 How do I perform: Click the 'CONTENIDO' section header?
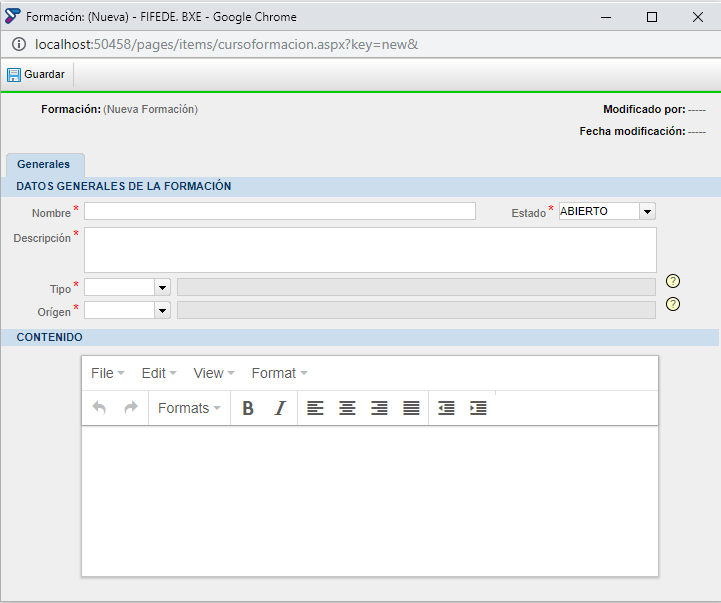click(50, 337)
